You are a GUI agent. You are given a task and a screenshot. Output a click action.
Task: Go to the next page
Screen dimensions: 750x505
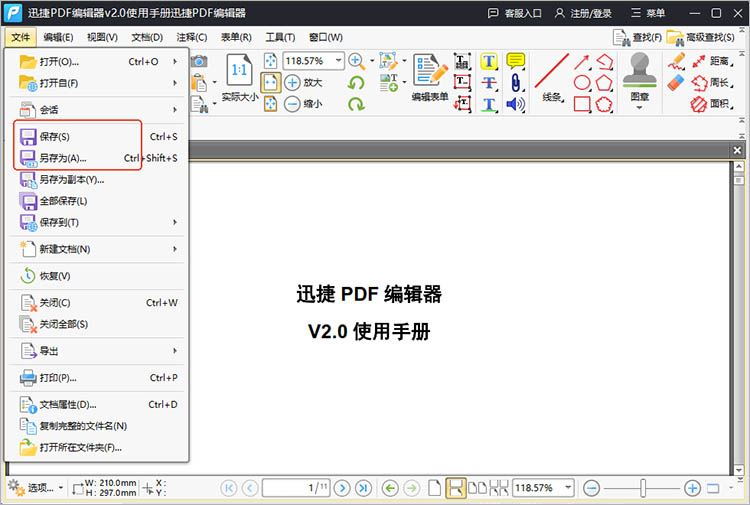click(x=342, y=488)
